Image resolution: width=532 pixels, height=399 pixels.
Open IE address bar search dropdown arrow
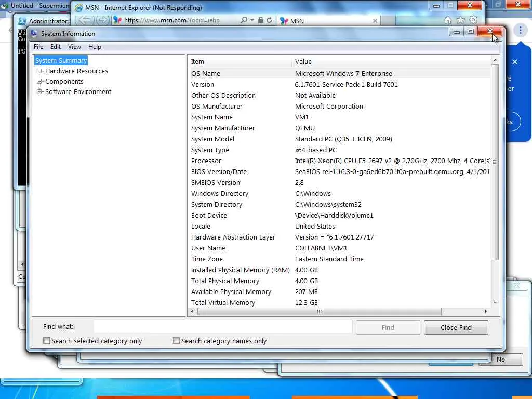coord(252,20)
